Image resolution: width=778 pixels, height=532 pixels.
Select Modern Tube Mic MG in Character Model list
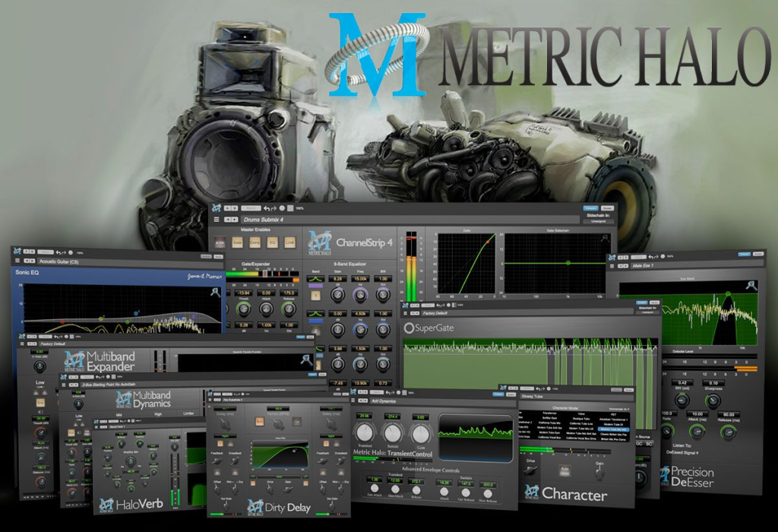(x=614, y=429)
